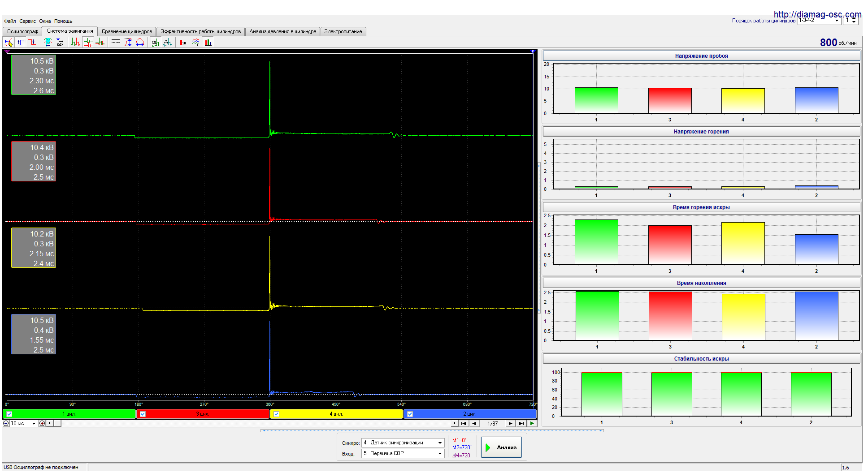
Task: Click the red cylinder 3 values box
Action: (x=34, y=161)
